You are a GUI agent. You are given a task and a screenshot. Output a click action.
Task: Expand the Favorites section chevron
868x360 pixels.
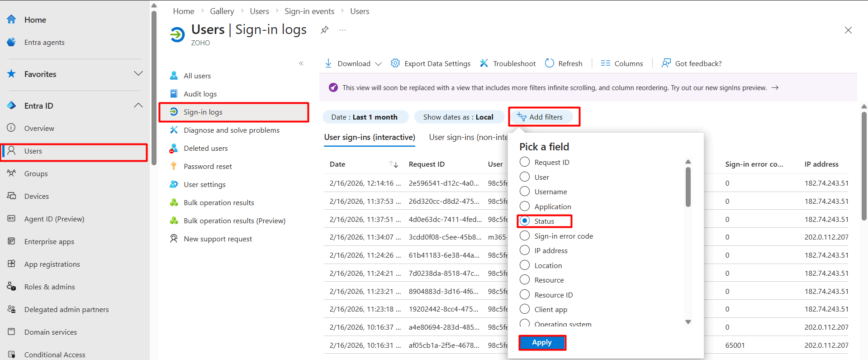[138, 73]
